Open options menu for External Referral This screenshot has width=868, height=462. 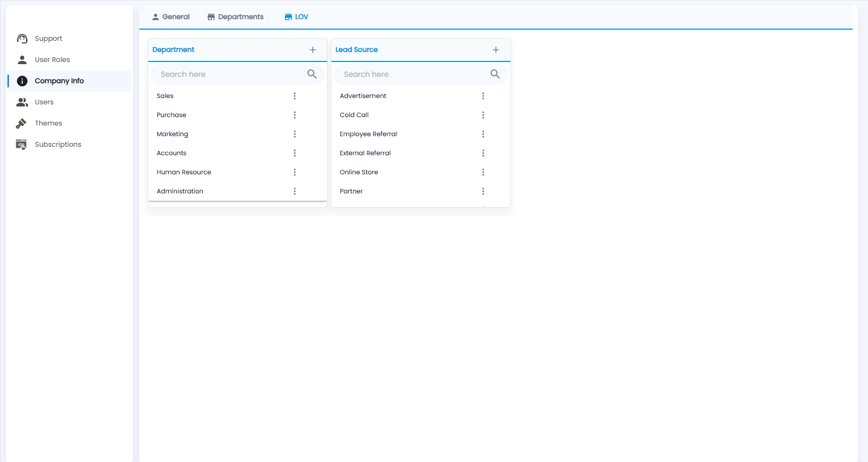pyautogui.click(x=483, y=153)
